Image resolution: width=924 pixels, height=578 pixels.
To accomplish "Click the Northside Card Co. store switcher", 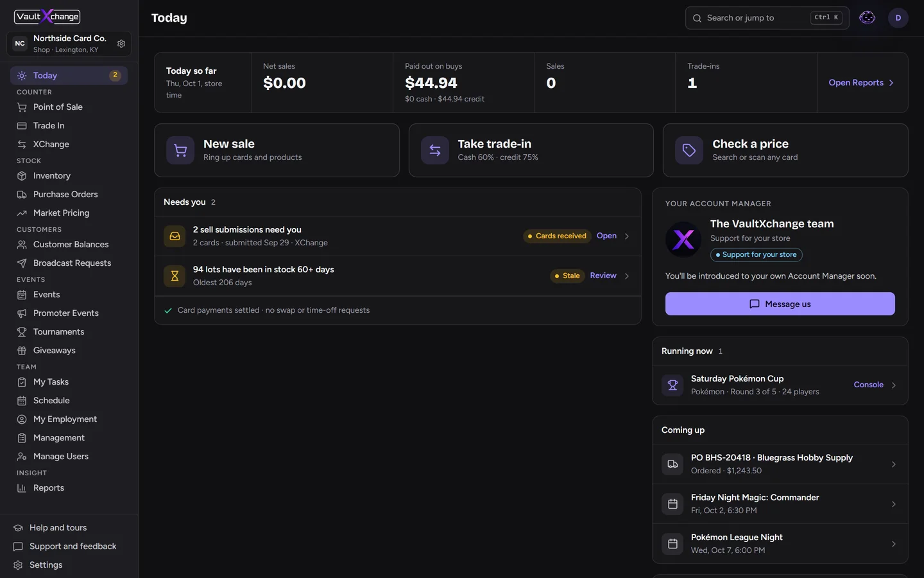I will click(x=69, y=44).
